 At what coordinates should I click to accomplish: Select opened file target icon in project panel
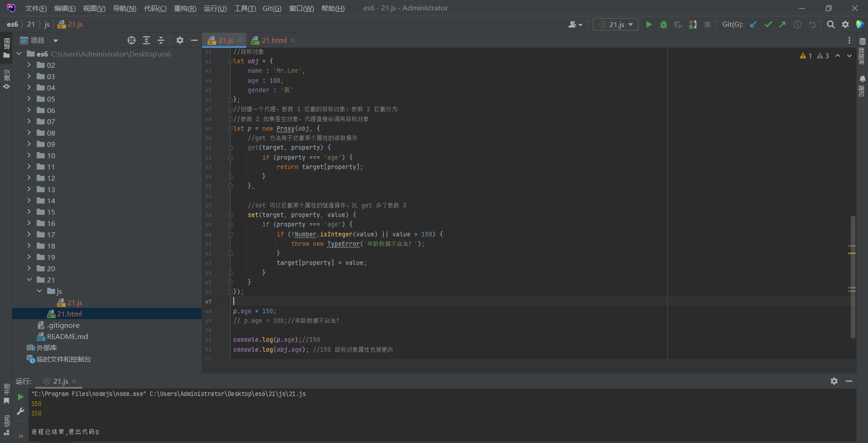tap(132, 40)
